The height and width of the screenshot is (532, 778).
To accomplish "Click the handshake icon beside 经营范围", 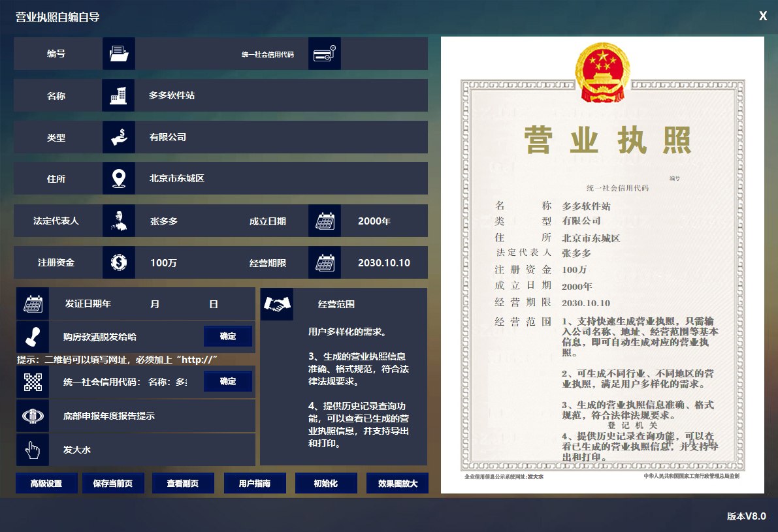I will tap(276, 303).
